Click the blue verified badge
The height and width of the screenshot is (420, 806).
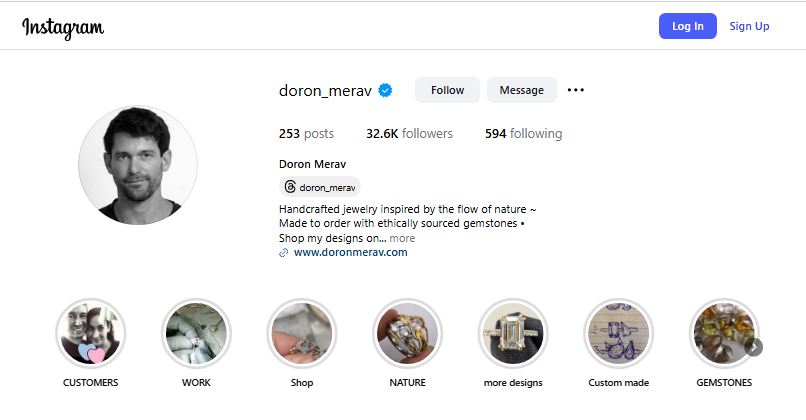click(385, 90)
